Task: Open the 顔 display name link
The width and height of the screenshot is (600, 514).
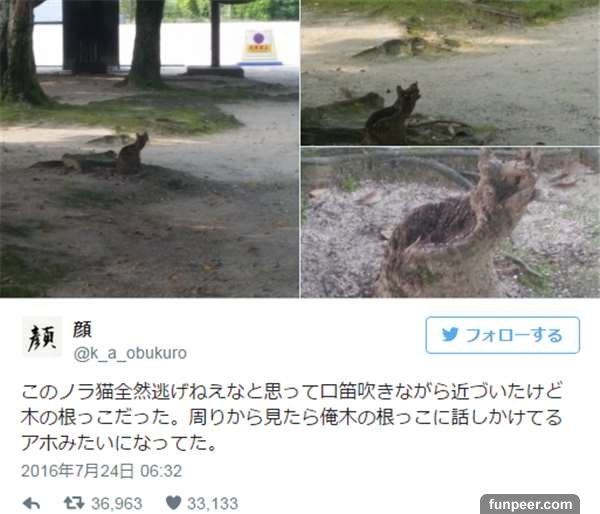Action: [x=82, y=329]
